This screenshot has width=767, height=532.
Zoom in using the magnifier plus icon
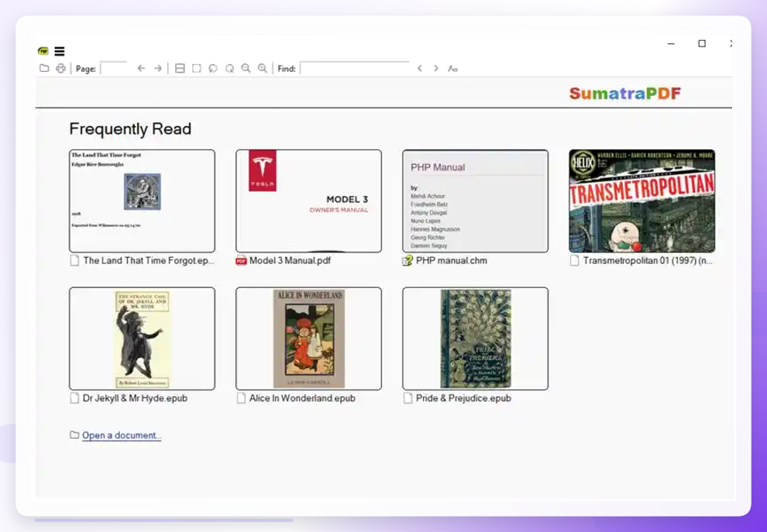[263, 68]
